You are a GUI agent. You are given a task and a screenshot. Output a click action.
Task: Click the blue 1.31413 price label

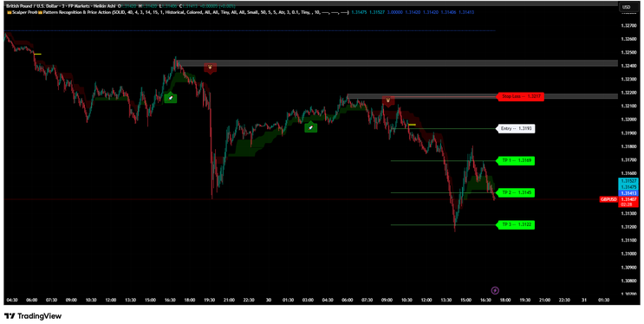(x=628, y=193)
